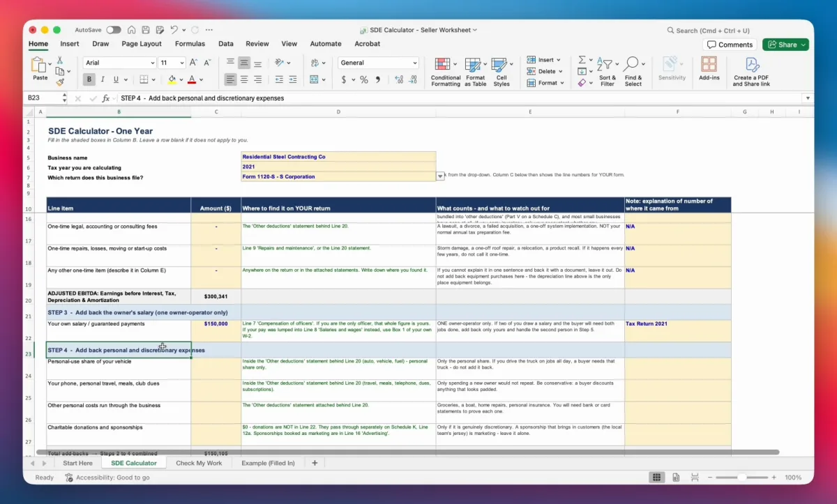837x504 pixels.
Task: Add a new sheet with the plus button
Action: click(315, 463)
